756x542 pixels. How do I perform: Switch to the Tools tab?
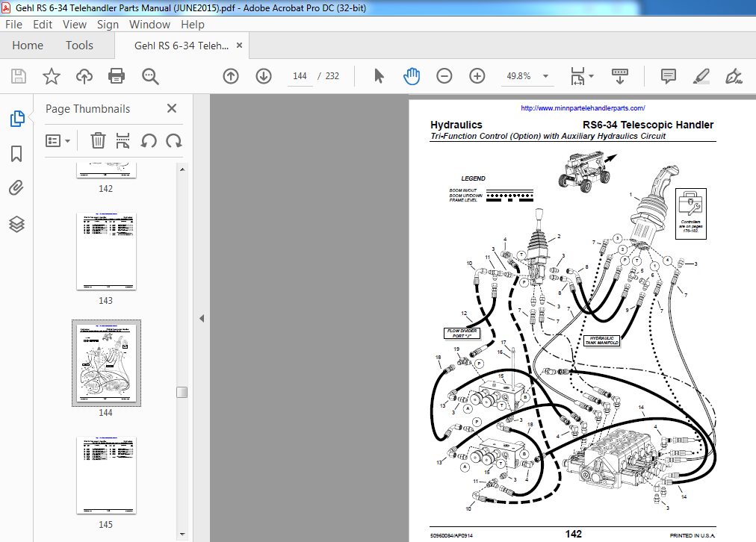tap(79, 46)
